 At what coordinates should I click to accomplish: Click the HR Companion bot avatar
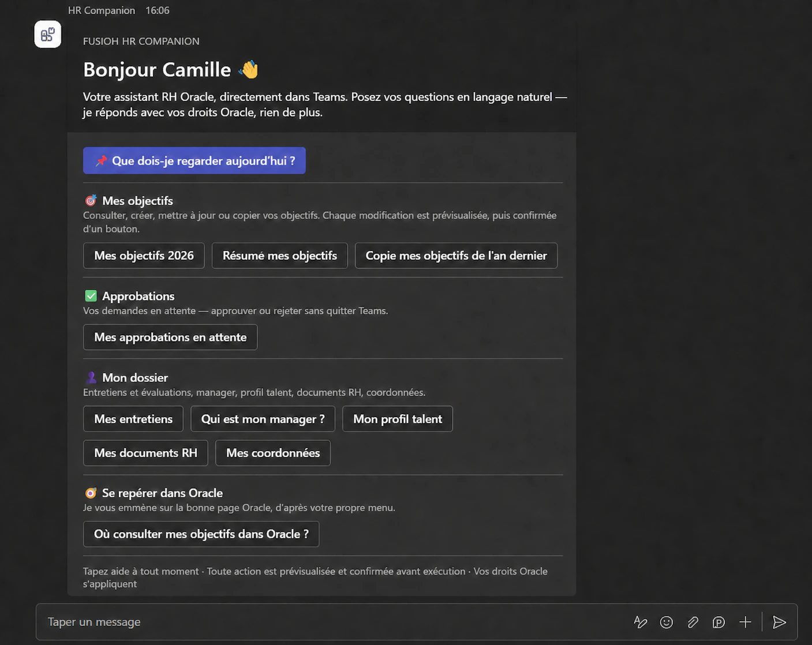(x=47, y=35)
